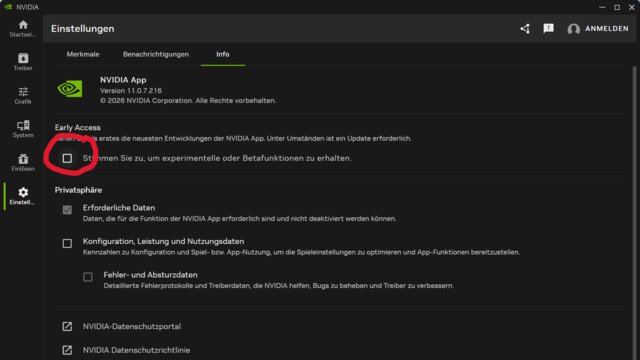Click the ANMELDEN sign-in button
The image size is (640, 360).
click(x=607, y=29)
